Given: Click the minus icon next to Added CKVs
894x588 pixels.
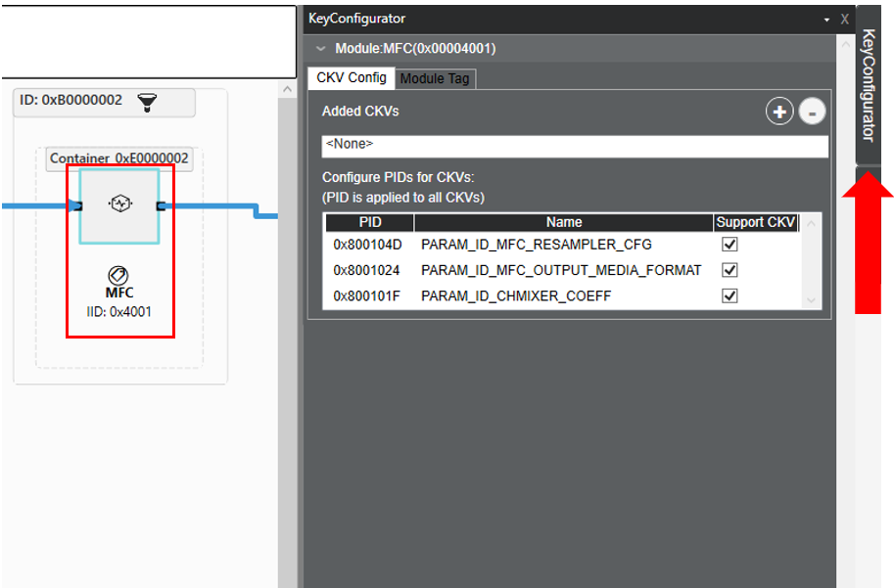Looking at the screenshot, I should point(812,111).
